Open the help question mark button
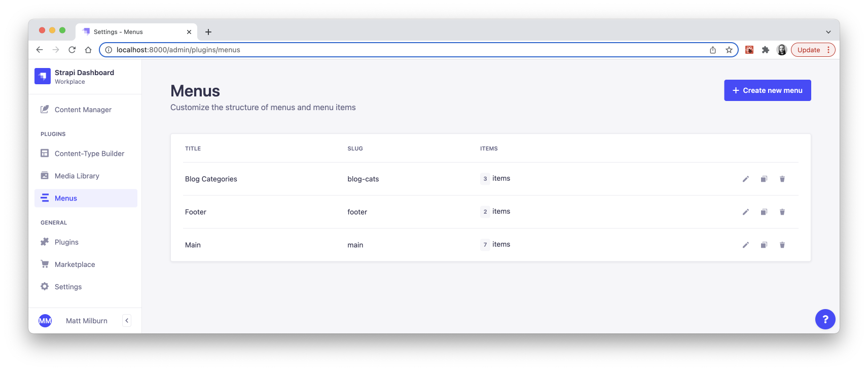The width and height of the screenshot is (868, 371). coord(825,319)
